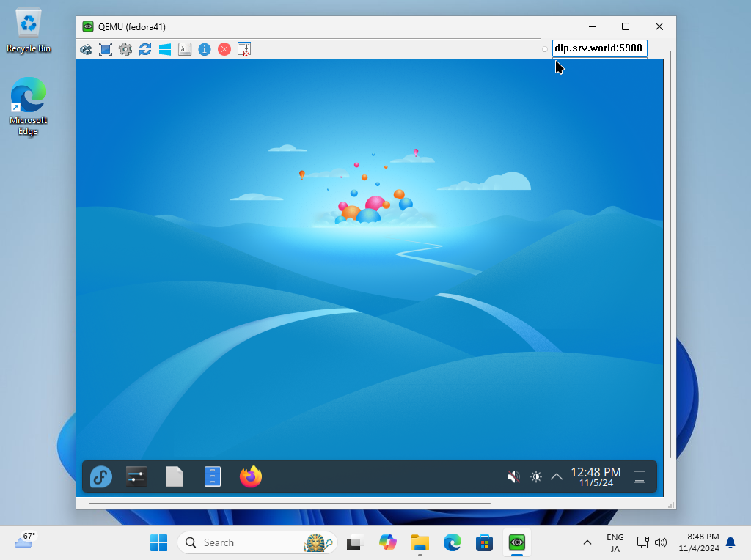Send Windows Start key to remote
The height and width of the screenshot is (560, 751).
(165, 49)
